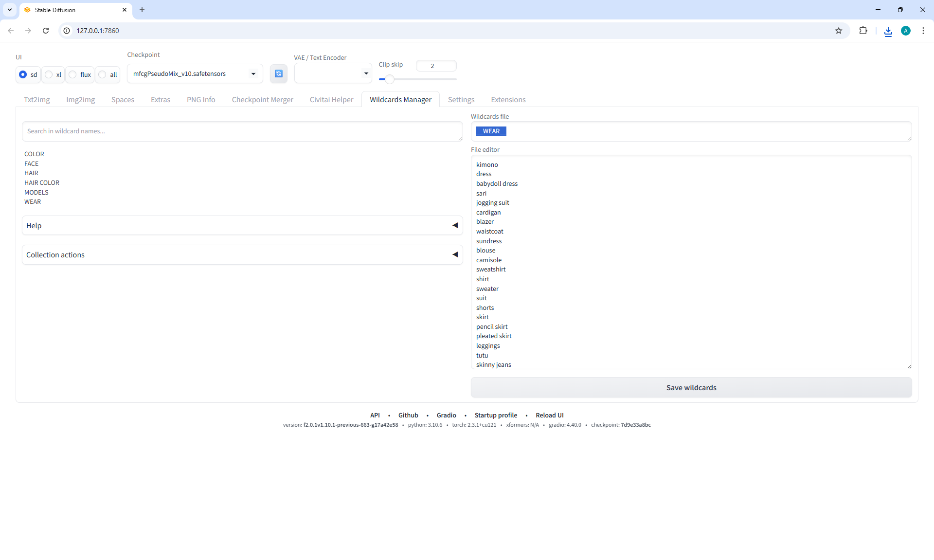Reload the browser page

46,31
